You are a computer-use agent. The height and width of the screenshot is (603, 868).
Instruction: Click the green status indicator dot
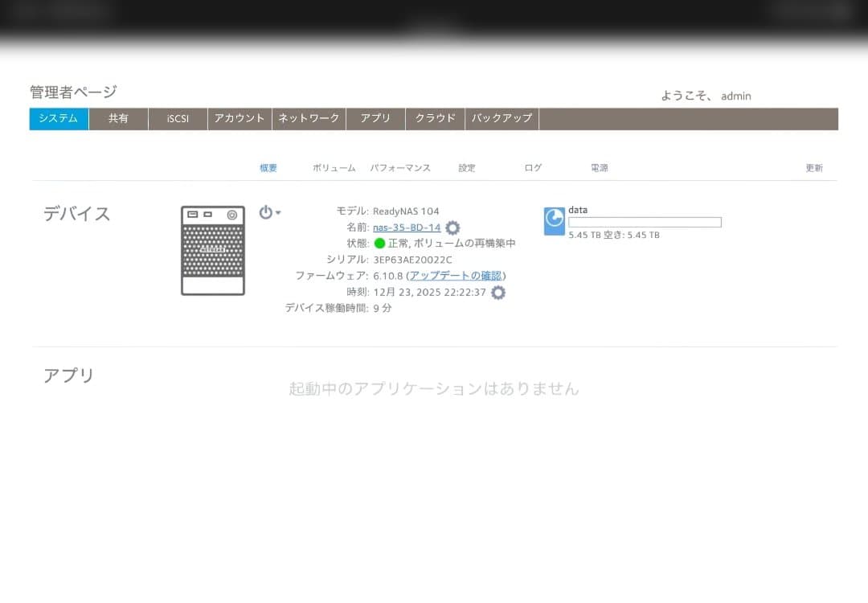379,243
